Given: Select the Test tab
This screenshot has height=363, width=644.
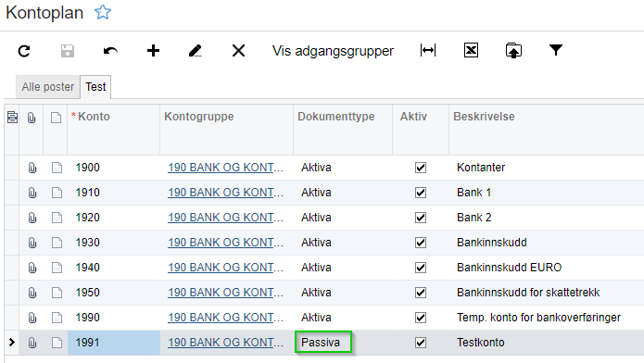Looking at the screenshot, I should pos(95,87).
